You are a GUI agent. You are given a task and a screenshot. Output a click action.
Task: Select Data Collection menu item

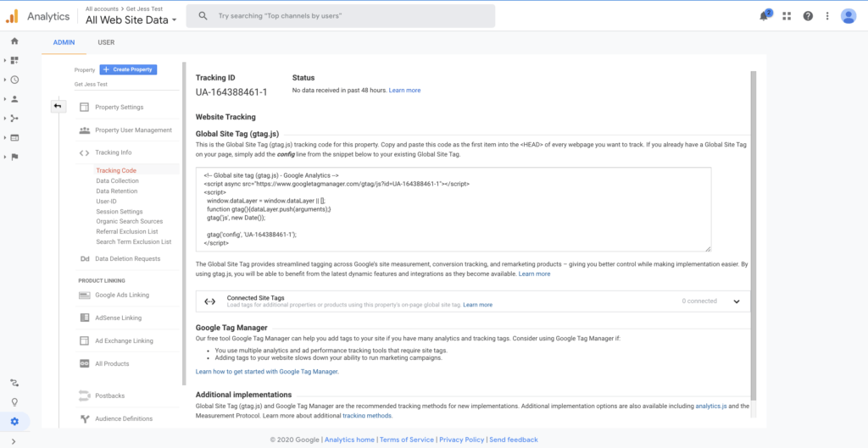tap(117, 181)
